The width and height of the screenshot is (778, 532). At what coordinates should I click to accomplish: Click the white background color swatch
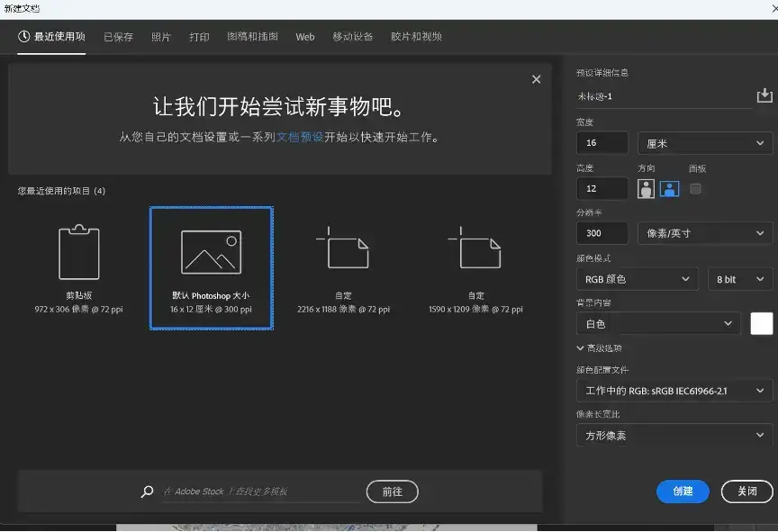(x=761, y=323)
